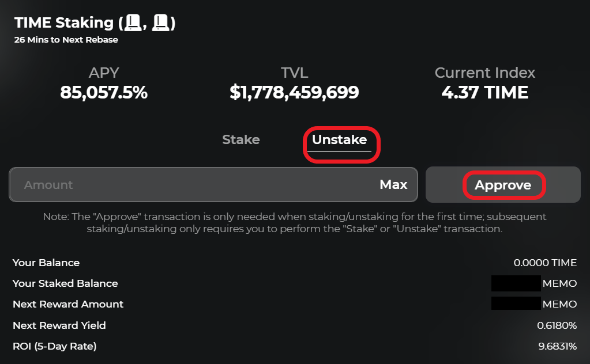Click Max to fill the full amount

[x=393, y=185]
